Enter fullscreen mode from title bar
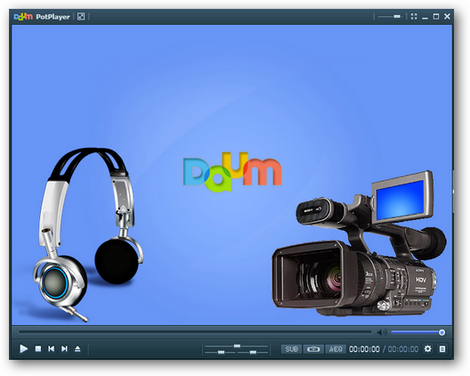This screenshot has width=470, height=376. pos(414,16)
